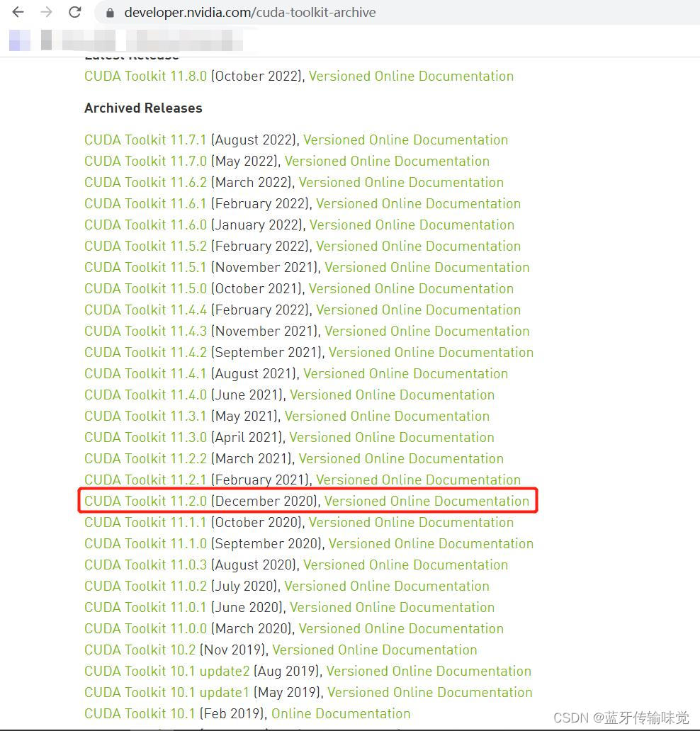This screenshot has height=731, width=700.
Task: Open CUDA Toolkit 11.2.0 link
Action: 145,501
